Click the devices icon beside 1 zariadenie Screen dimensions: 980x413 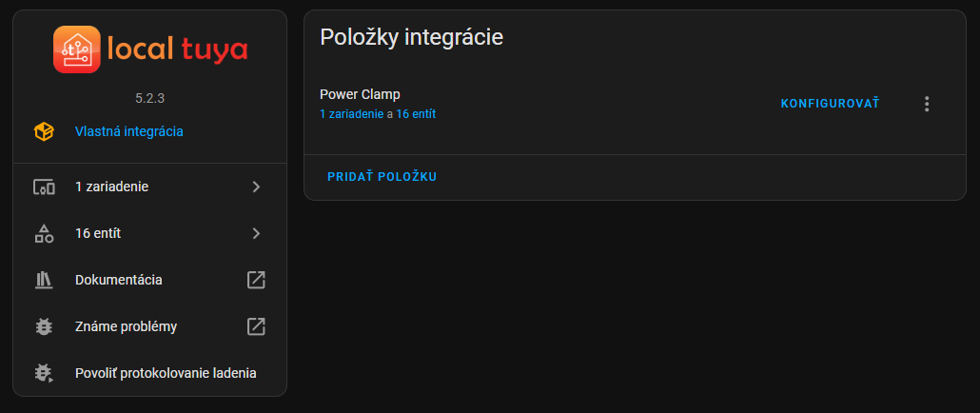44,187
